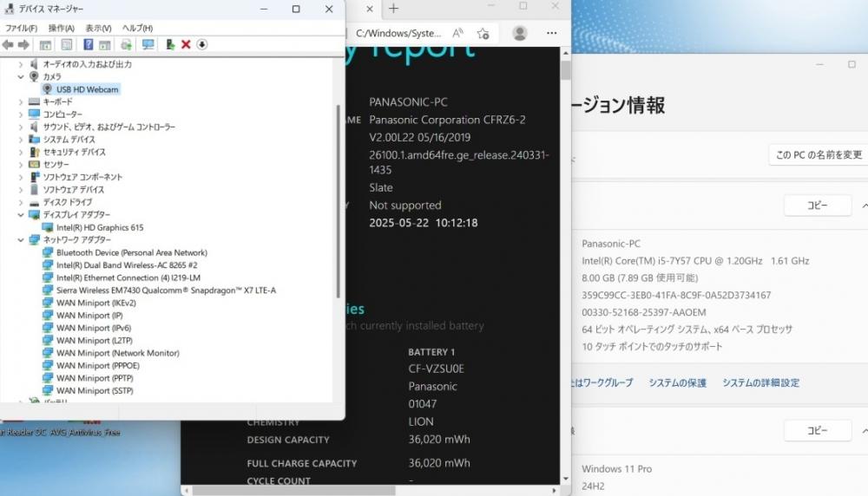
Task: Expand the セキュリティ デバイス node
Action: [21, 152]
